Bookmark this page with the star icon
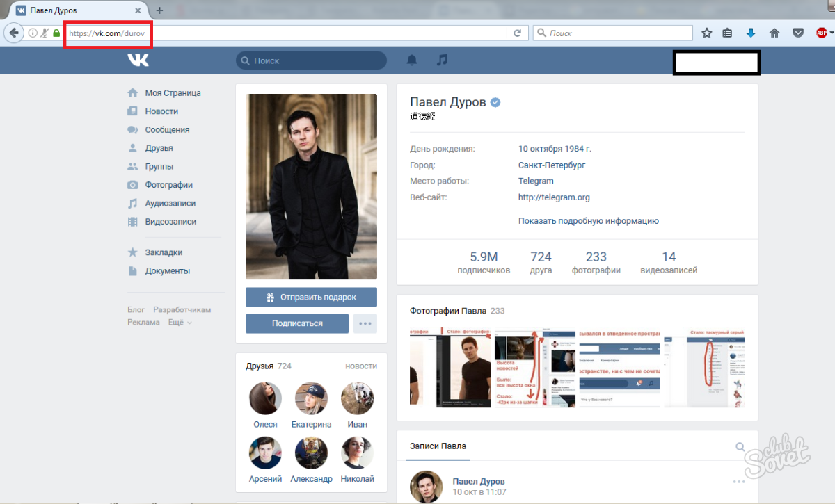Image resolution: width=835 pixels, height=504 pixels. tap(707, 33)
